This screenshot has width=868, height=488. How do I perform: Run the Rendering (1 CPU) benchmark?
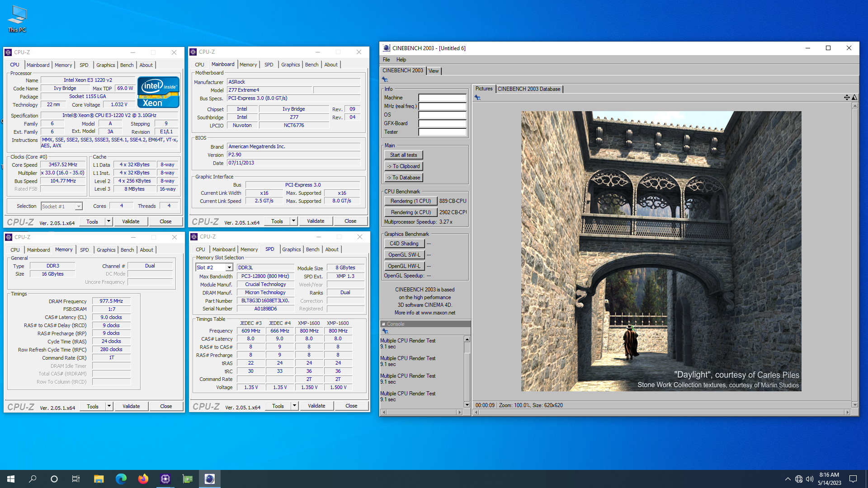click(410, 201)
